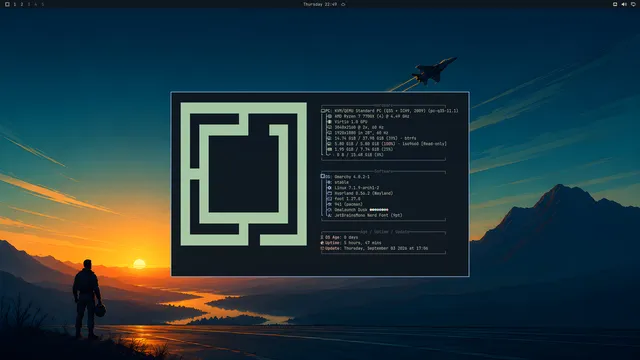Click the disk icon before the btrfs line

tap(329, 138)
